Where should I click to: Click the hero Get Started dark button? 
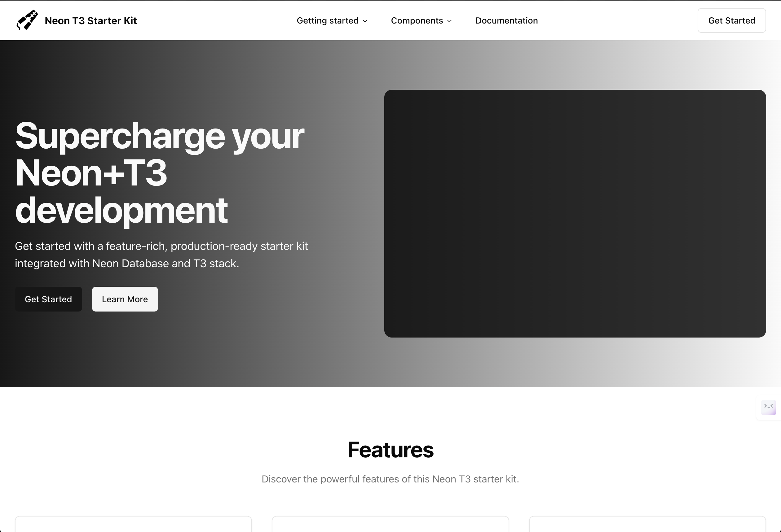pyautogui.click(x=48, y=299)
